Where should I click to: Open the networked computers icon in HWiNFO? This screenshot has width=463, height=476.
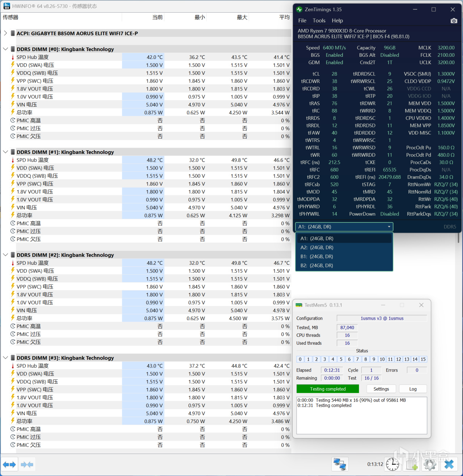point(340,464)
